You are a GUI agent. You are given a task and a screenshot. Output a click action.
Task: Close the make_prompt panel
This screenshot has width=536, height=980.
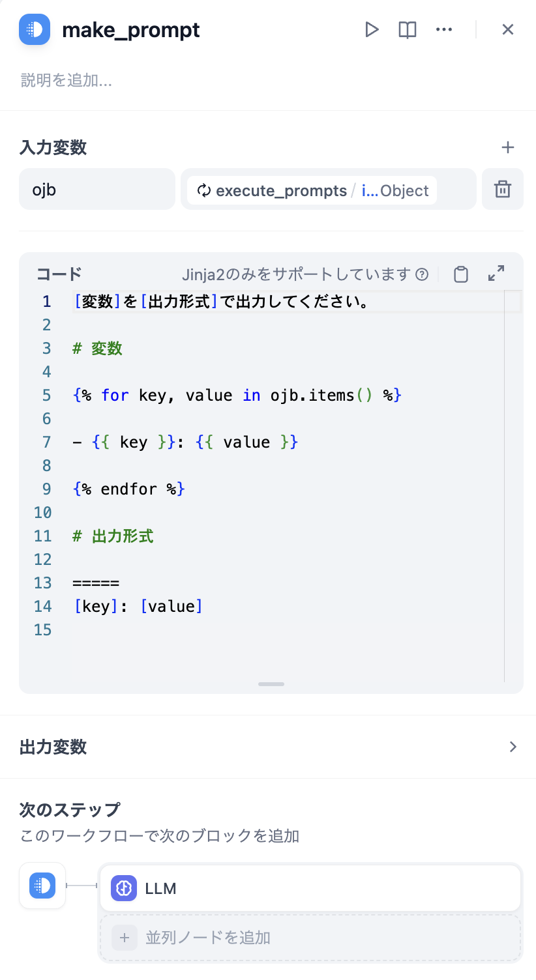508,29
